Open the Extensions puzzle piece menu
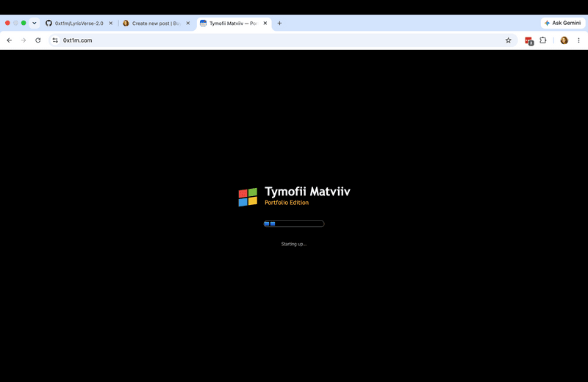The height and width of the screenshot is (382, 588). [543, 40]
